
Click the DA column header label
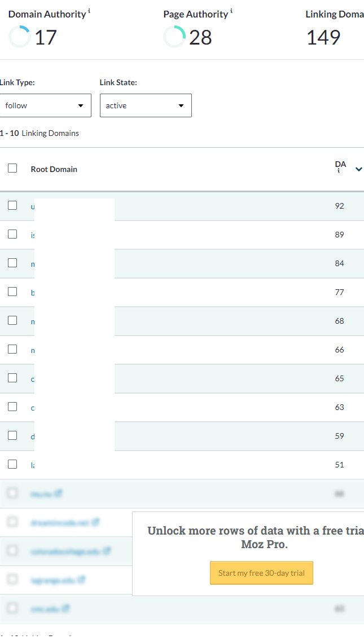[x=341, y=164]
